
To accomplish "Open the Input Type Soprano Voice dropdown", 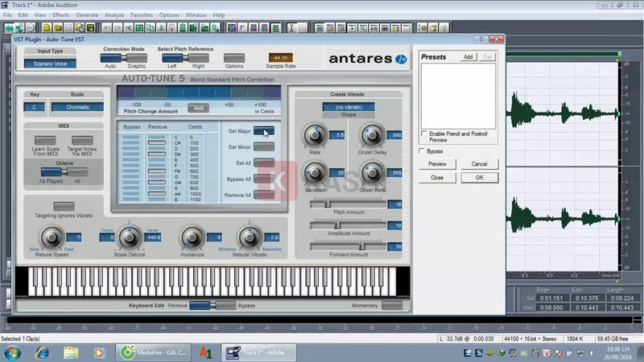I will point(50,63).
